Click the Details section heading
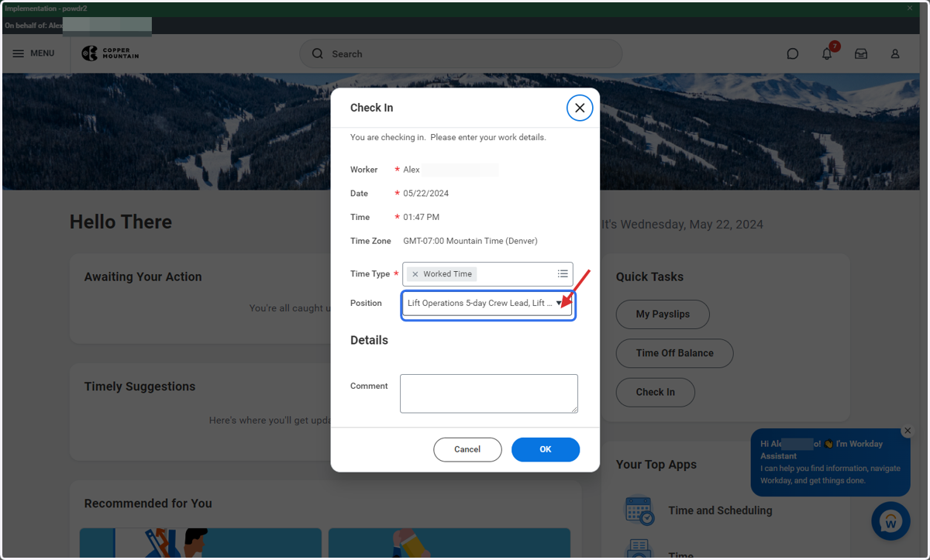 coord(369,340)
